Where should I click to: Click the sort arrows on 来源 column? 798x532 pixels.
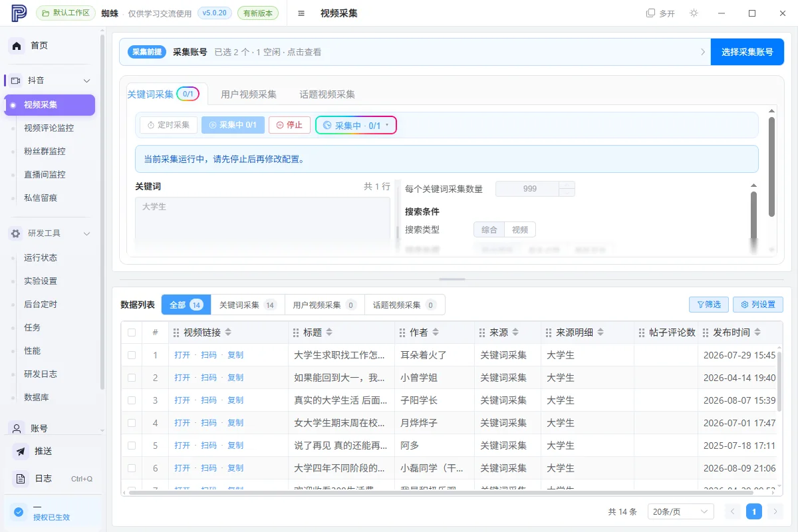(x=515, y=332)
